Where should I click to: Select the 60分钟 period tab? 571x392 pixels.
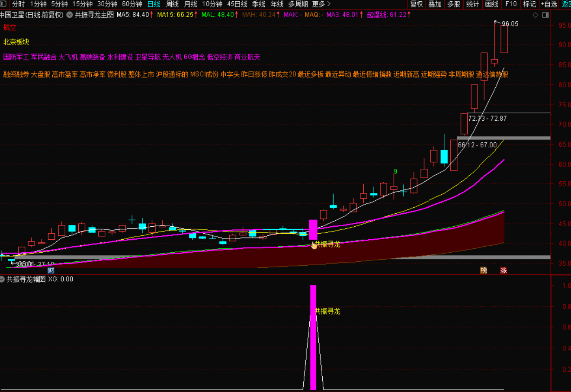pos(132,4)
